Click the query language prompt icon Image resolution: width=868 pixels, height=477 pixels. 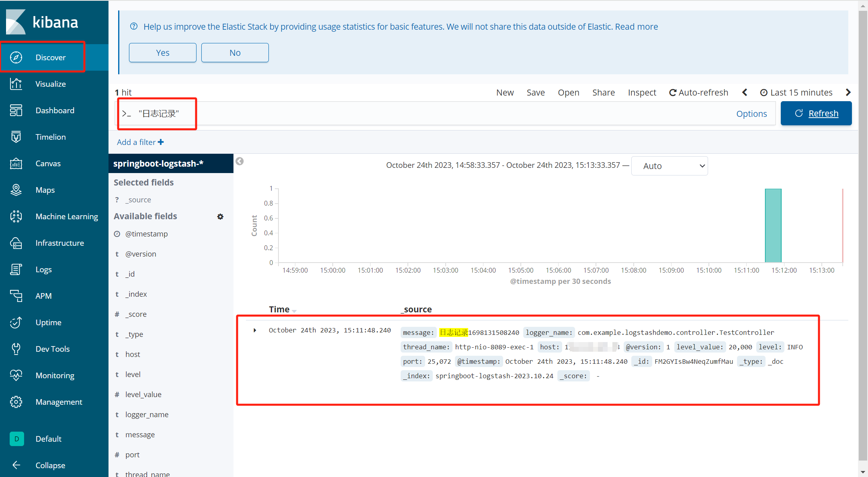[x=127, y=114]
